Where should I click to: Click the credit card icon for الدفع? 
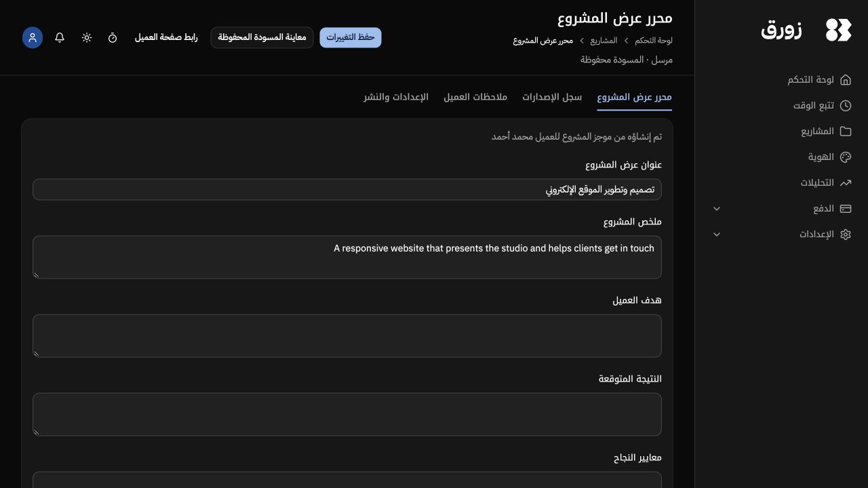click(846, 209)
